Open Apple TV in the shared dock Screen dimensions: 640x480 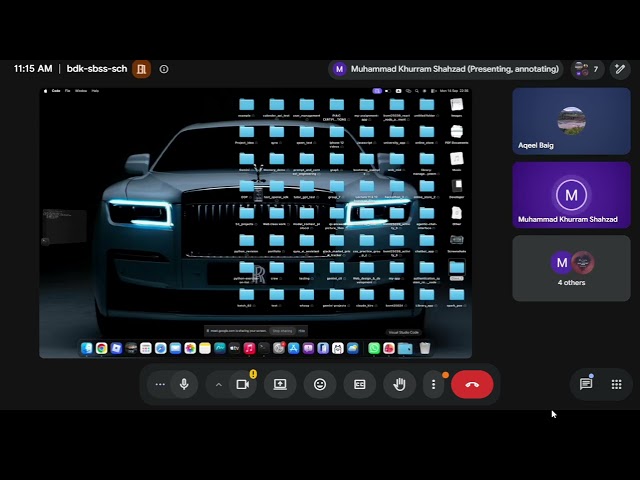click(x=234, y=348)
